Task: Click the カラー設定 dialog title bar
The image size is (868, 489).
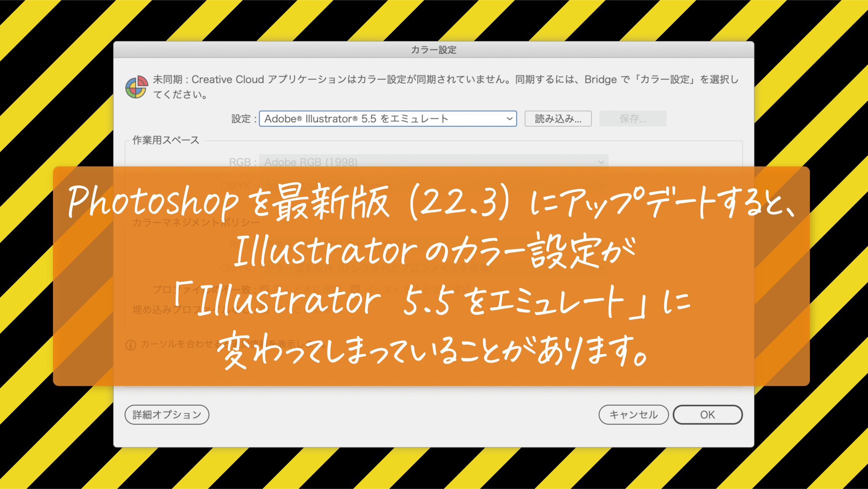Action: pos(433,49)
